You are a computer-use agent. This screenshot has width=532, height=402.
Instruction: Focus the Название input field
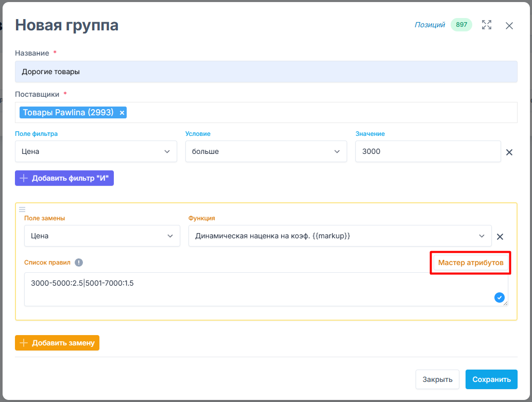pyautogui.click(x=266, y=72)
